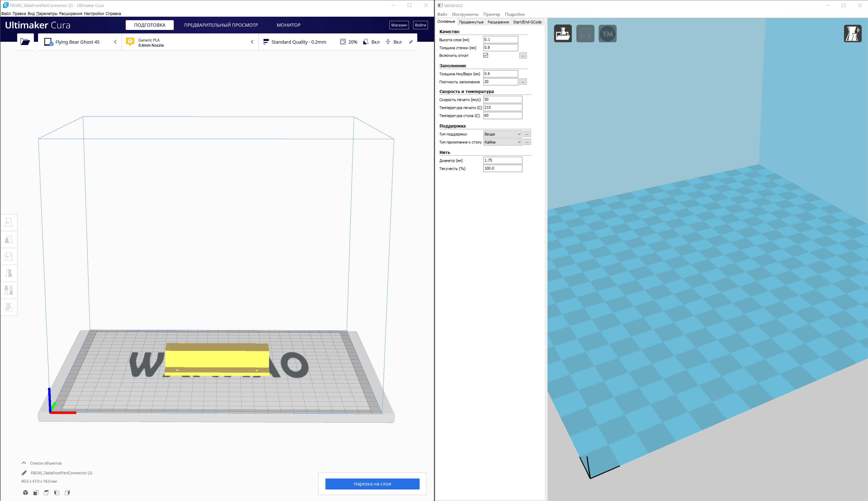868x501 pixels.
Task: Select the Scale tool in Cura sidebar
Action: 9,239
